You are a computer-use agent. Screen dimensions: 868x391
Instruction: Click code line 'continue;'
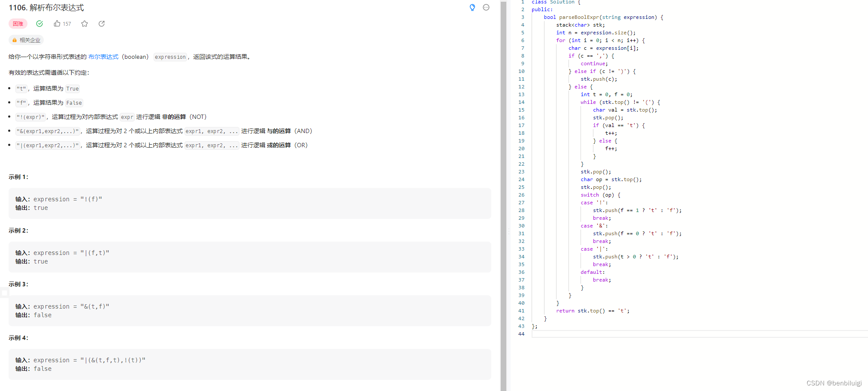(594, 64)
